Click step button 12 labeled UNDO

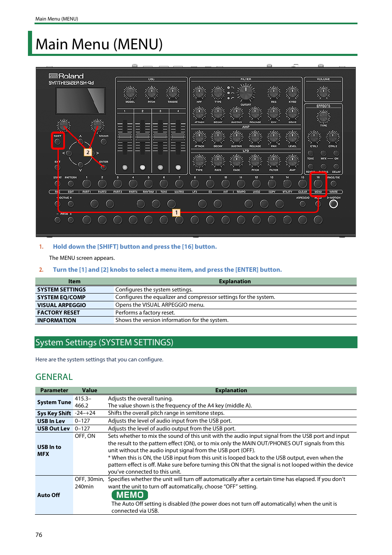256,184
